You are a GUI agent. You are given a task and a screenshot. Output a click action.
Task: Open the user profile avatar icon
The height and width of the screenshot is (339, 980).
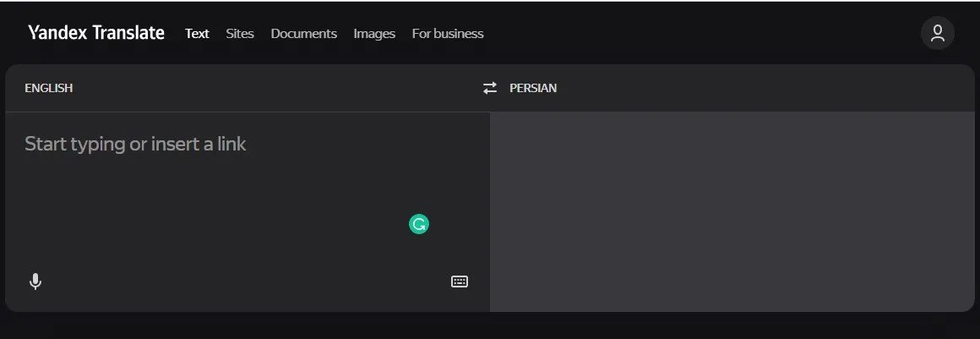[x=937, y=34]
